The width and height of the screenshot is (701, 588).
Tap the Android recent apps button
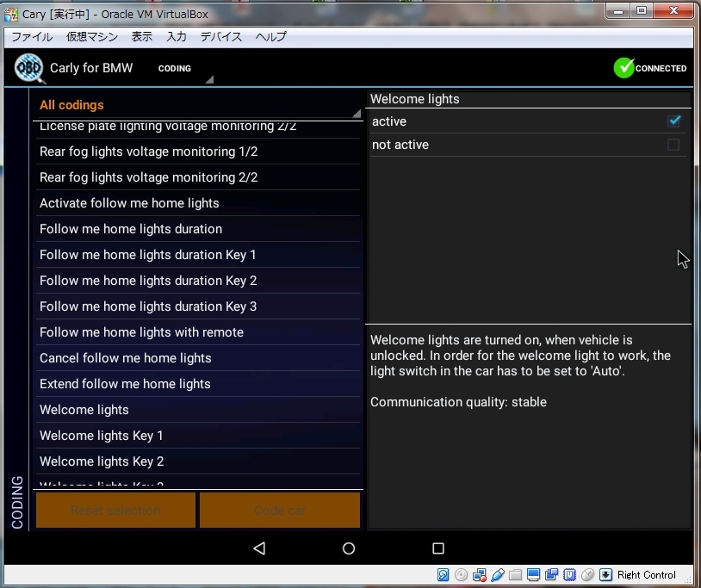[438, 548]
